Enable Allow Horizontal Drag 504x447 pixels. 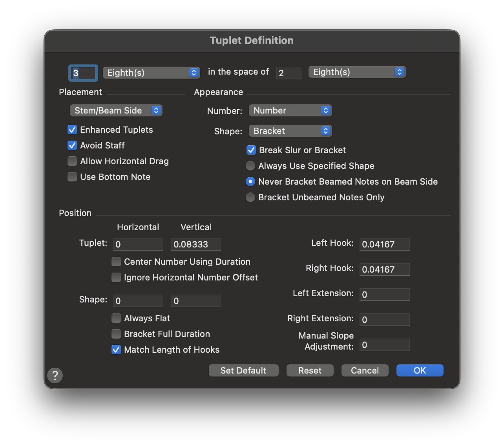tap(72, 161)
